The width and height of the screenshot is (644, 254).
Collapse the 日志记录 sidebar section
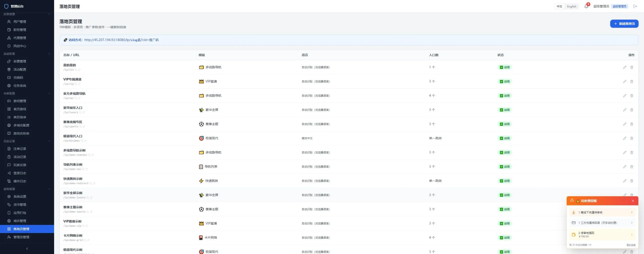[49, 141]
